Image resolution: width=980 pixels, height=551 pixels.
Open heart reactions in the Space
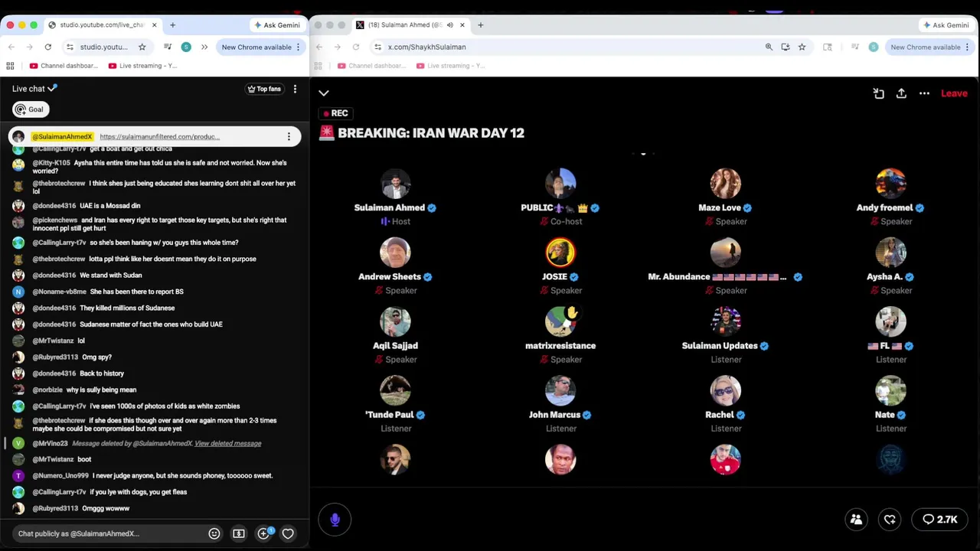[890, 520]
